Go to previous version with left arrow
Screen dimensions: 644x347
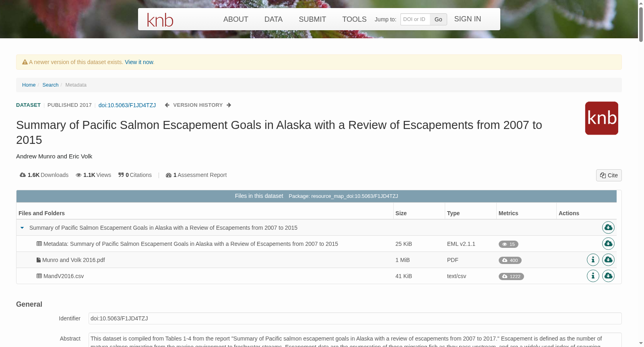click(x=167, y=105)
